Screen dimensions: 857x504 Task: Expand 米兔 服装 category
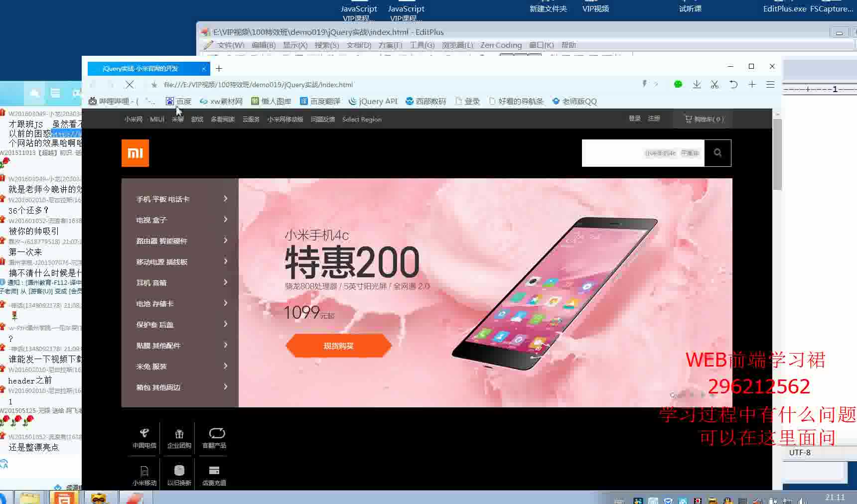180,367
